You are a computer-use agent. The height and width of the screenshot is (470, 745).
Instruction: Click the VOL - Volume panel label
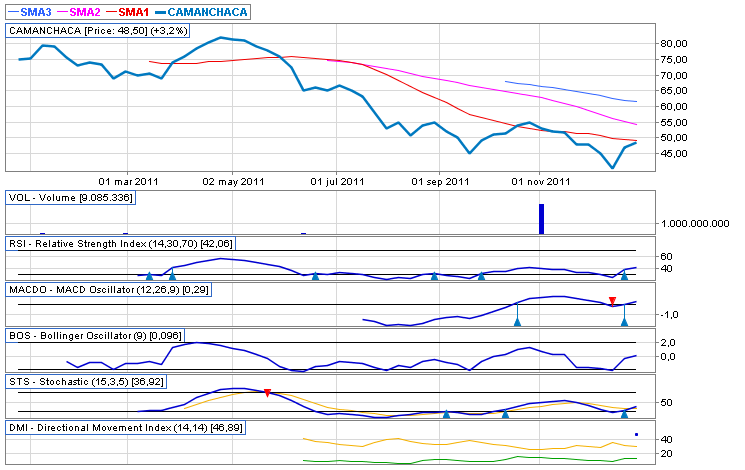tap(70, 198)
